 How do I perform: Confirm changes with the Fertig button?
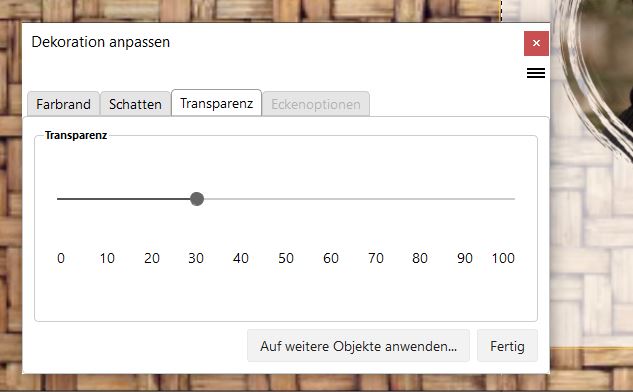click(507, 346)
